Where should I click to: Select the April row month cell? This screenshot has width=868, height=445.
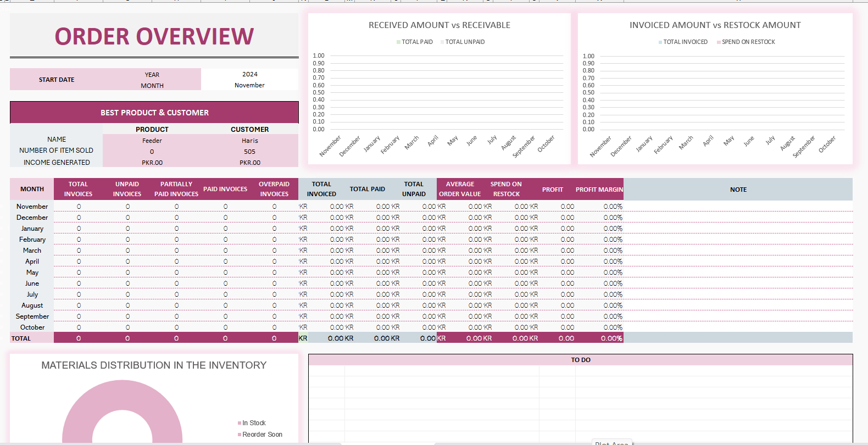coord(32,262)
